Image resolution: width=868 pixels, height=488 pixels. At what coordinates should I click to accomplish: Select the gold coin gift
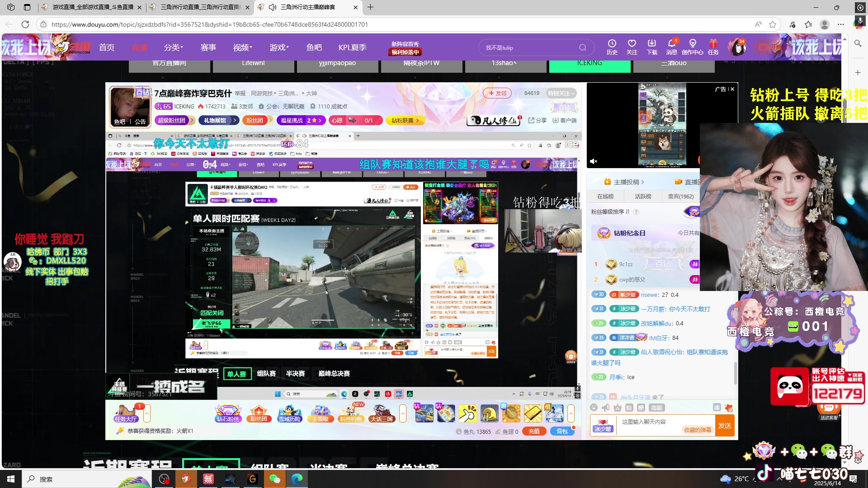pyautogui.click(x=511, y=413)
